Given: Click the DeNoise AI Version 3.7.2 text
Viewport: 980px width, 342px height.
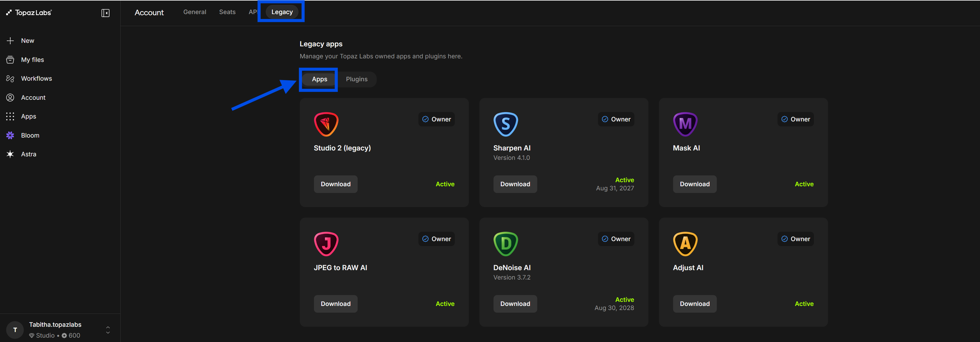Looking at the screenshot, I should (512, 278).
